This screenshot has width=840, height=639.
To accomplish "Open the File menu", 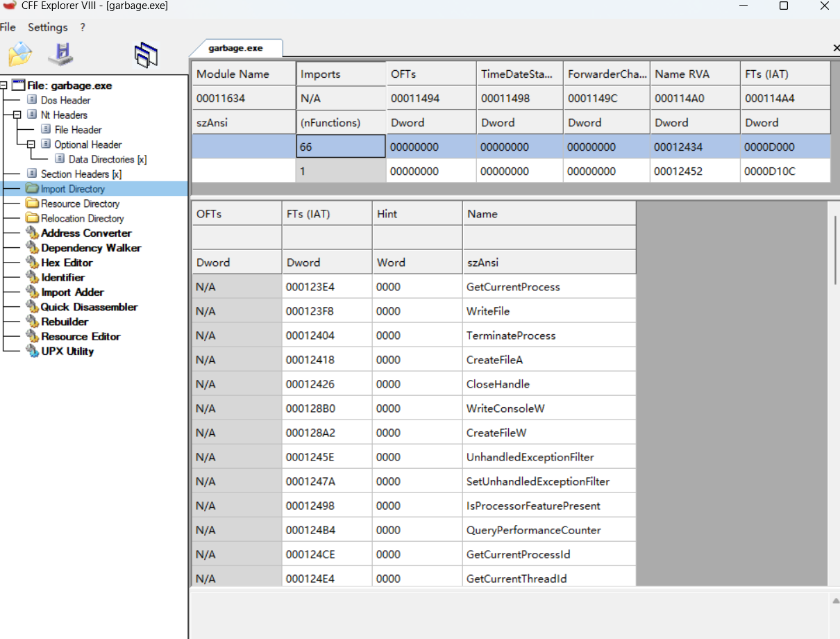I will point(8,27).
